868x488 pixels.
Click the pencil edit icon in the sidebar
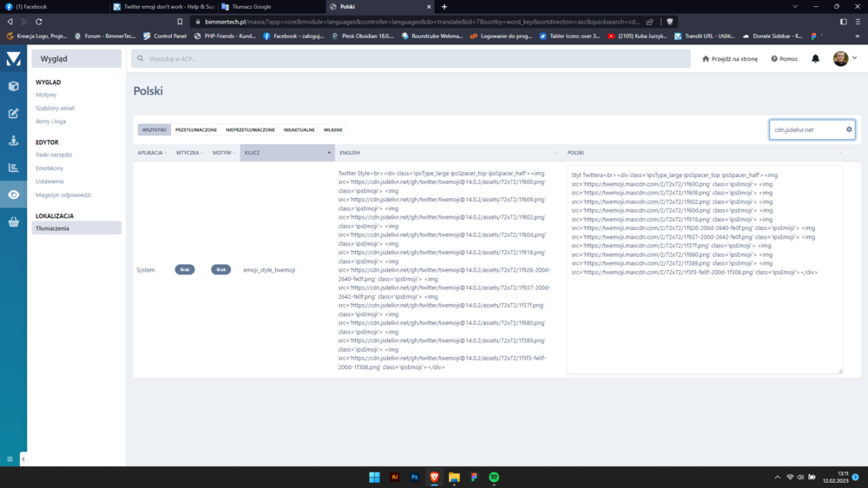[13, 113]
